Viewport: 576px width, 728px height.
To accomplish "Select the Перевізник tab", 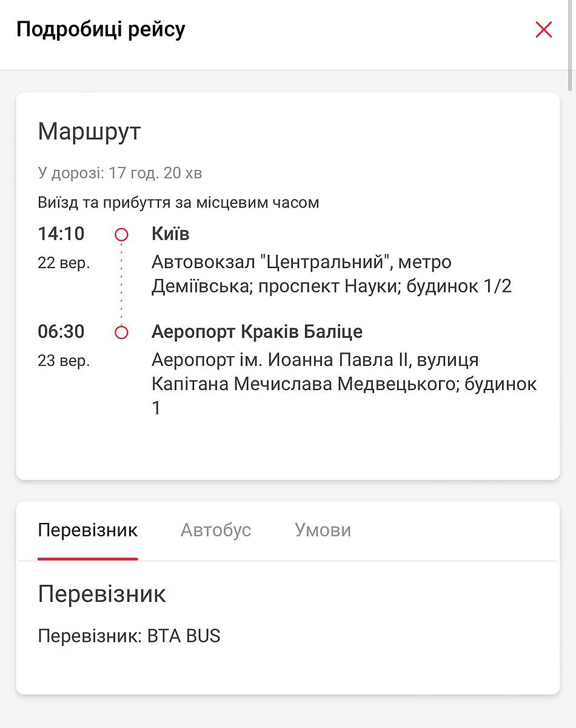I will click(x=88, y=530).
